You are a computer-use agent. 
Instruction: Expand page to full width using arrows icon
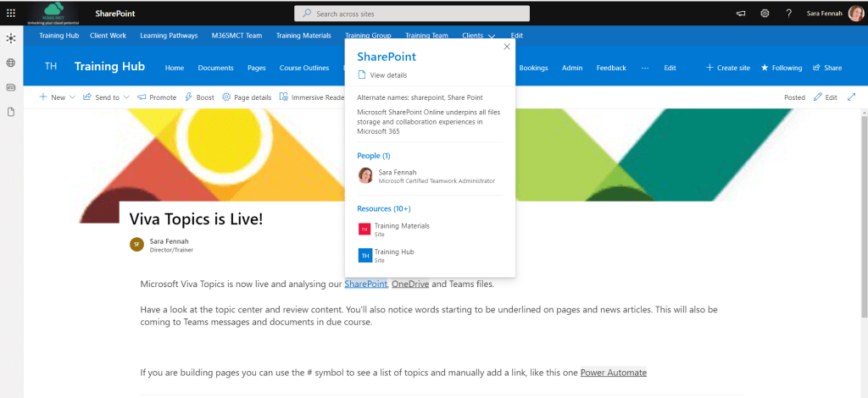(851, 97)
